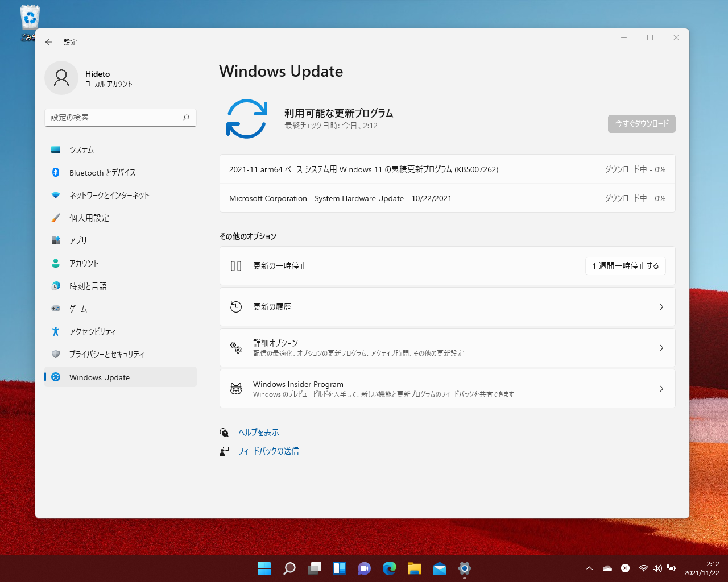Viewport: 728px width, 582px height.
Task: Click the Windows Insider Program icon
Action: [x=236, y=388]
